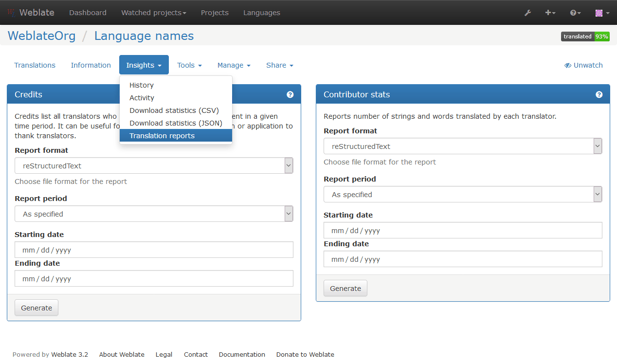The width and height of the screenshot is (617, 364).
Task: Open the plus add menu
Action: 550,13
